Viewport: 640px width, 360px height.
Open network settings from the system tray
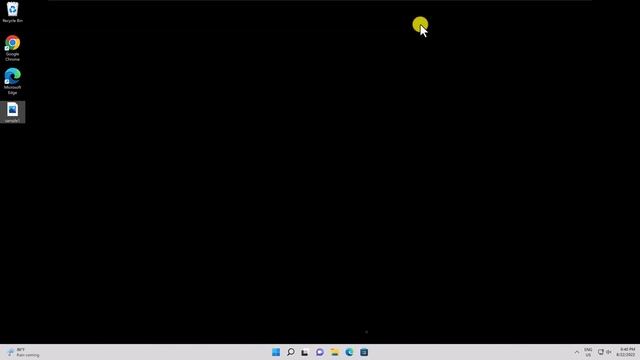coord(600,352)
